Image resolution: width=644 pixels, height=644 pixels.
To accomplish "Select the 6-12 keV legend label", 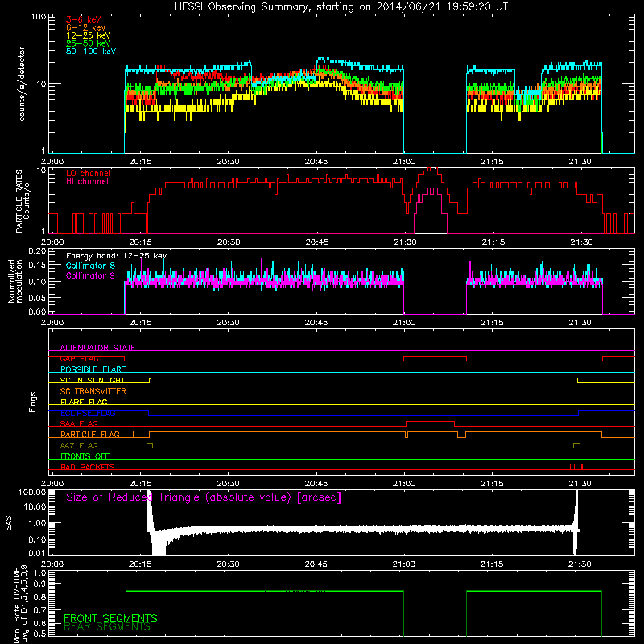I will click(85, 27).
